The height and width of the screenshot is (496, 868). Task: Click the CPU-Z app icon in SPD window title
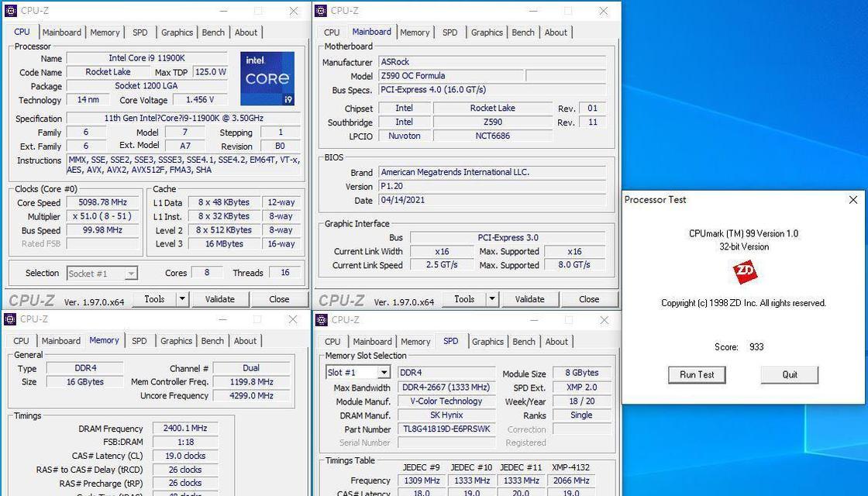coord(321,319)
